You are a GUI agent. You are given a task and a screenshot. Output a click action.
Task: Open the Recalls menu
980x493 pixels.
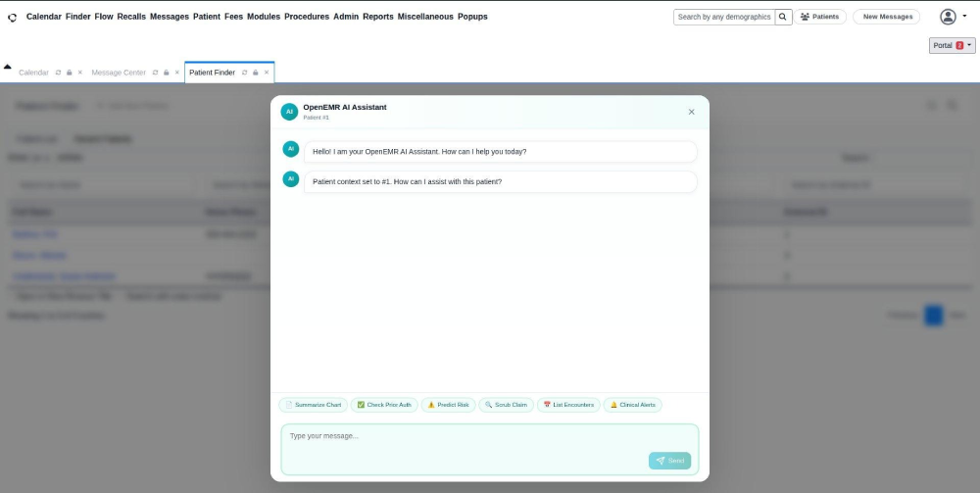click(x=131, y=17)
